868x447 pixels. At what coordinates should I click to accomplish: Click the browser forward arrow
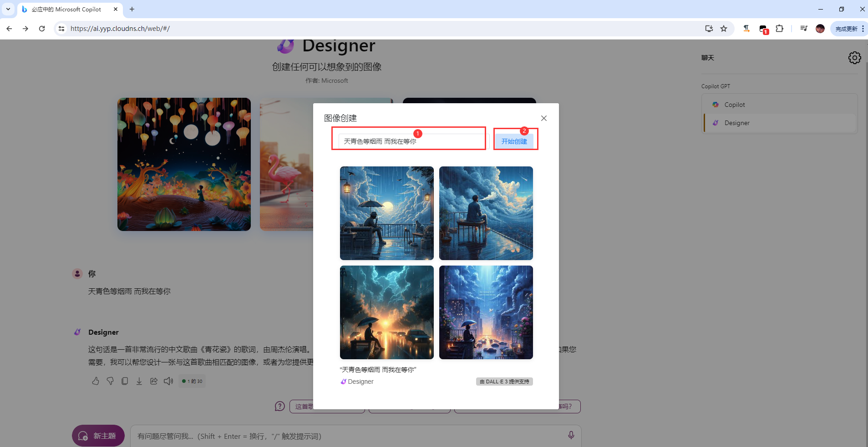point(25,29)
